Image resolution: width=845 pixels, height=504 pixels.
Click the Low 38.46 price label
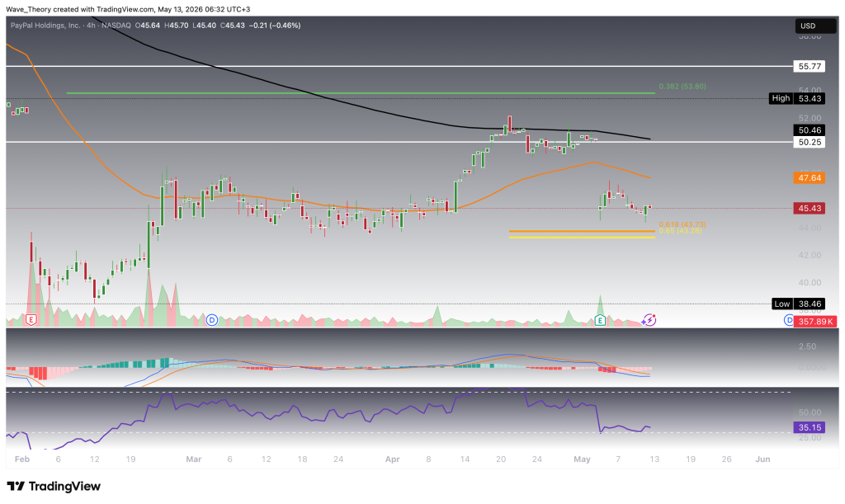tap(798, 304)
